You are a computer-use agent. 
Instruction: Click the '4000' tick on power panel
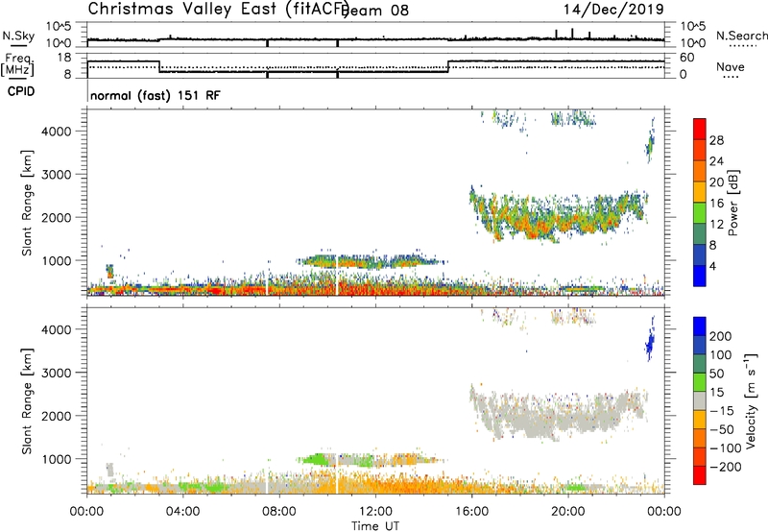point(57,132)
